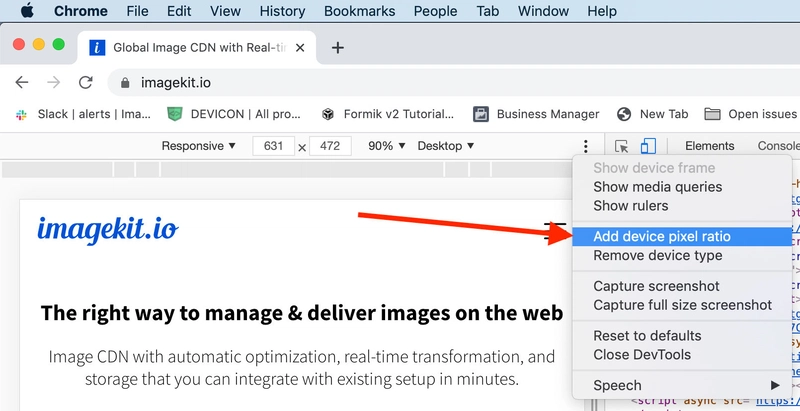800x411 pixels.
Task: Click the viewport width field 631
Action: (273, 146)
